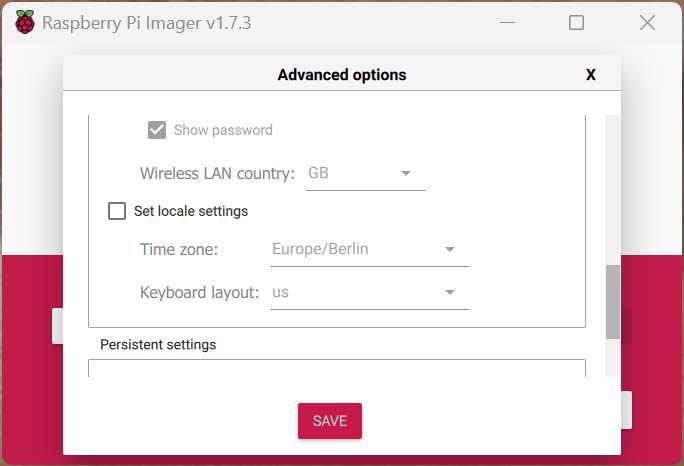The height and width of the screenshot is (466, 684).
Task: Toggle the Show password checkbox
Action: coord(157,130)
